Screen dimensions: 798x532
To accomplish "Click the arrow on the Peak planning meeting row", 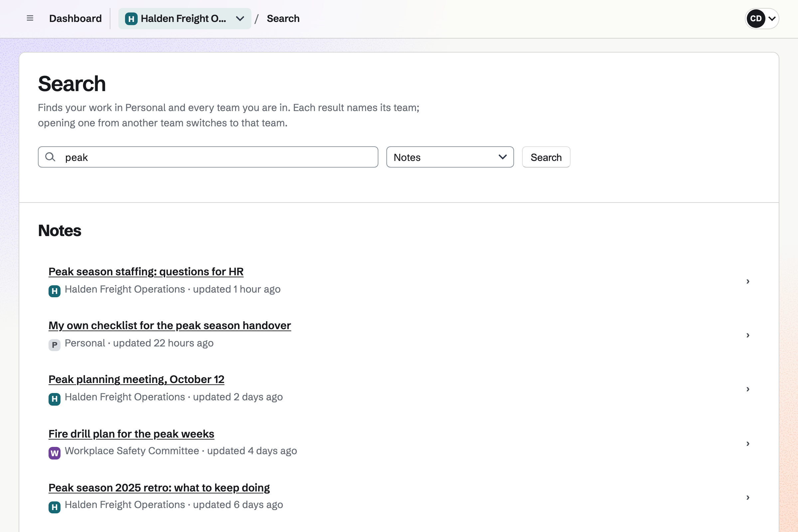I will click(748, 389).
